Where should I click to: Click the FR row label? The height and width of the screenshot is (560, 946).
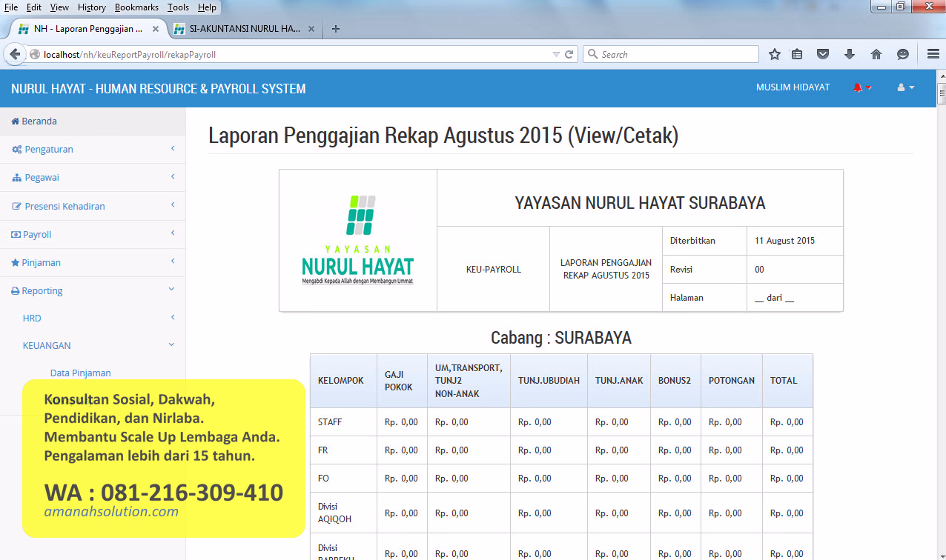323,450
